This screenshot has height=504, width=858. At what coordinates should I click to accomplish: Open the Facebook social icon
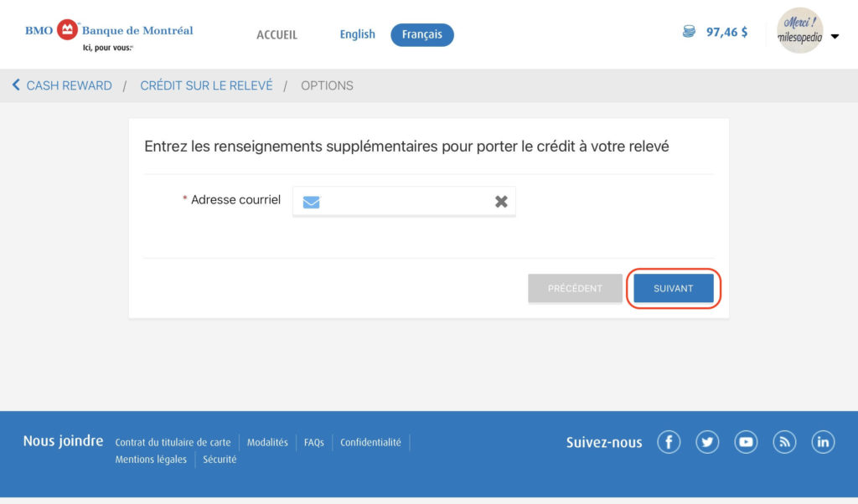click(669, 442)
